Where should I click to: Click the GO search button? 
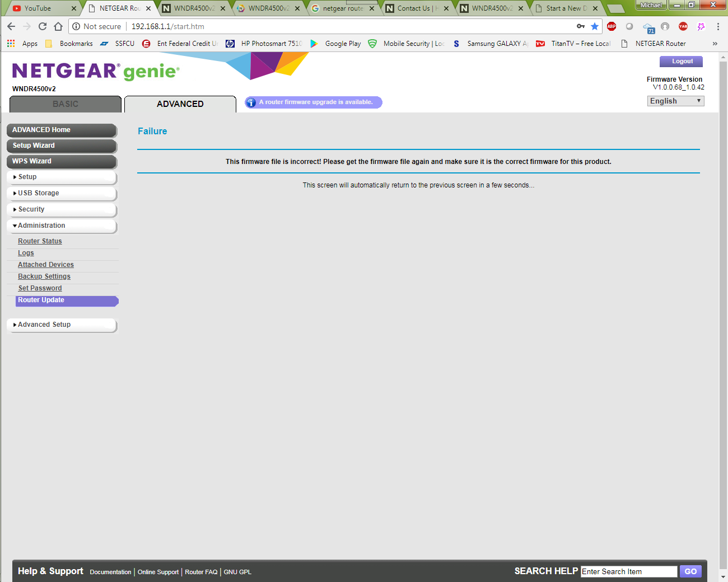coord(690,571)
